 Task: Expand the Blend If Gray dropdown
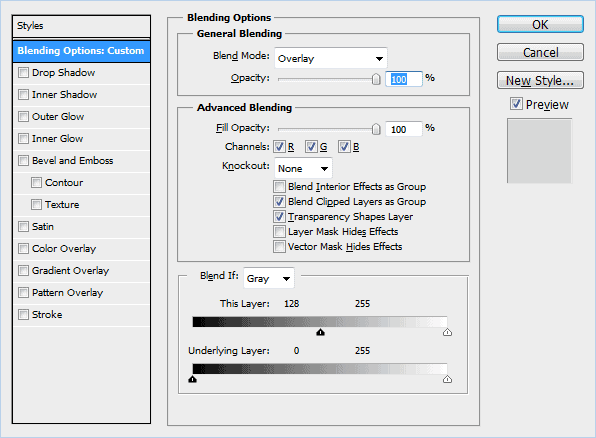(269, 278)
